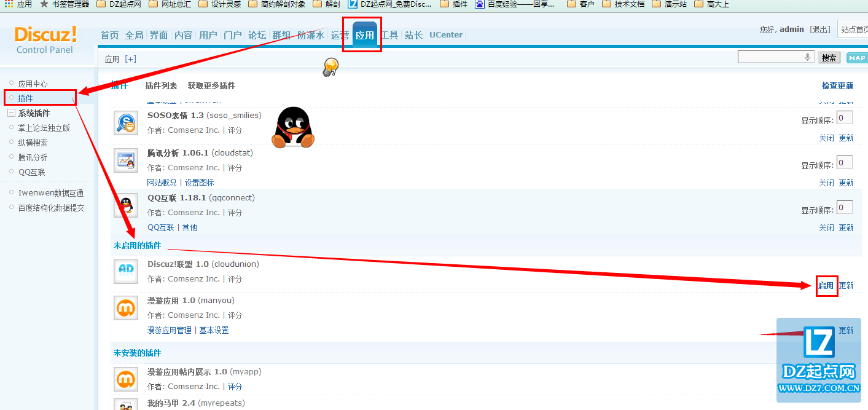Click the 站点首页 button
868x410 pixels.
[x=853, y=29]
